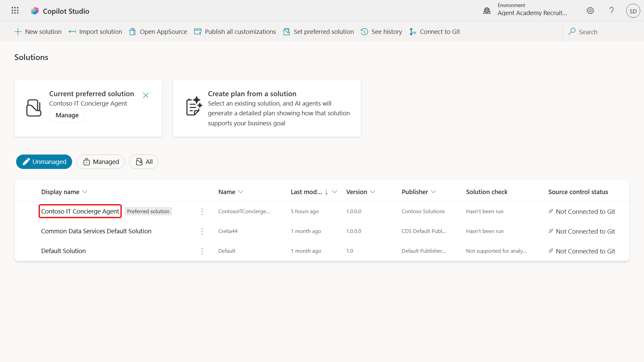
Task: Click Publish all customizations
Action: [x=235, y=32]
